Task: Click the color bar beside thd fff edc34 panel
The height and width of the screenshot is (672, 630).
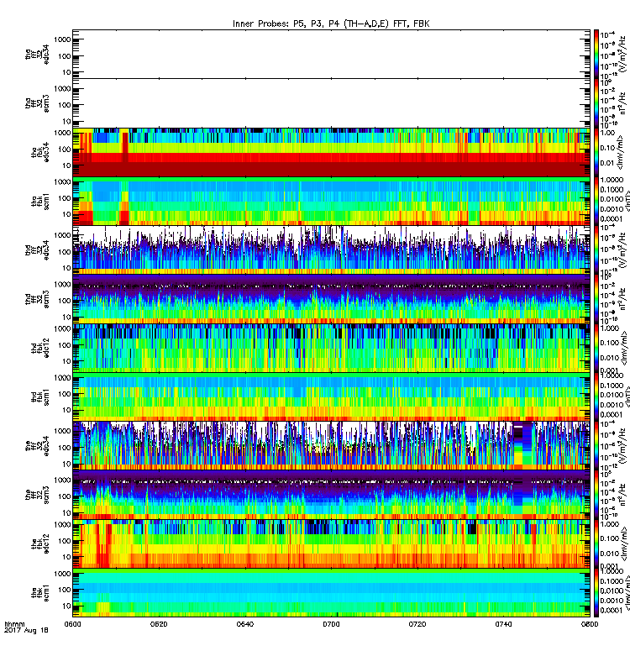Action: pyautogui.click(x=596, y=249)
